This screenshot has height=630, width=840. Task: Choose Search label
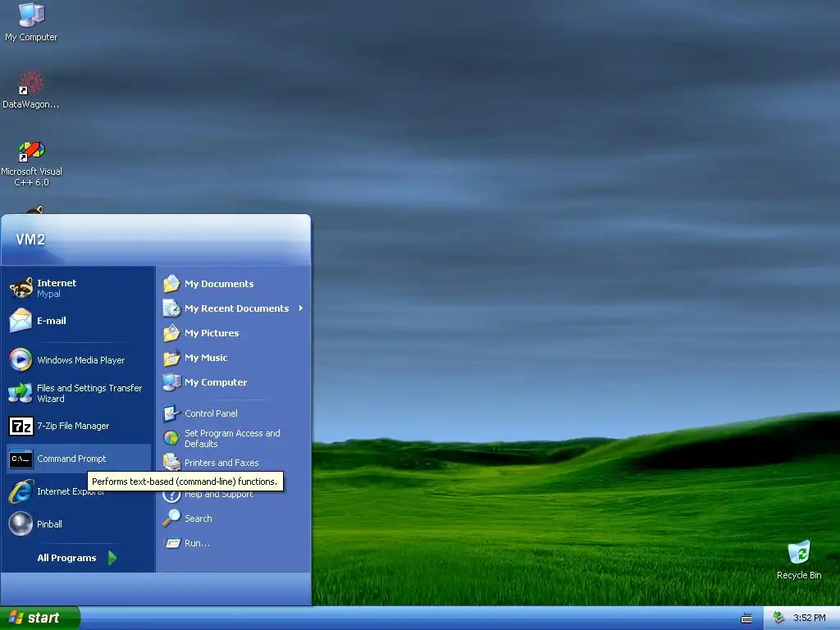click(199, 518)
